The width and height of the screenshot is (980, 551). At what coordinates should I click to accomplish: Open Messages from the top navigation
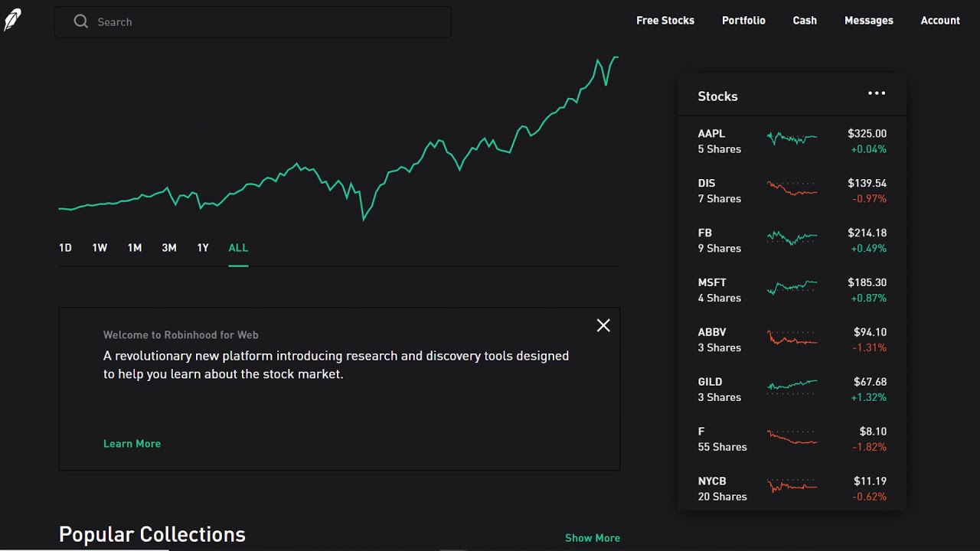(869, 21)
